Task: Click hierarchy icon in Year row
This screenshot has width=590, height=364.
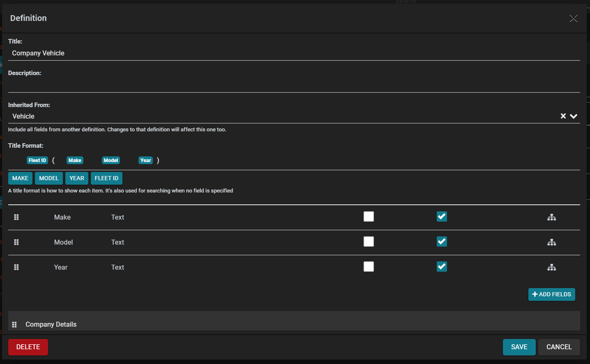Action: pyautogui.click(x=551, y=267)
